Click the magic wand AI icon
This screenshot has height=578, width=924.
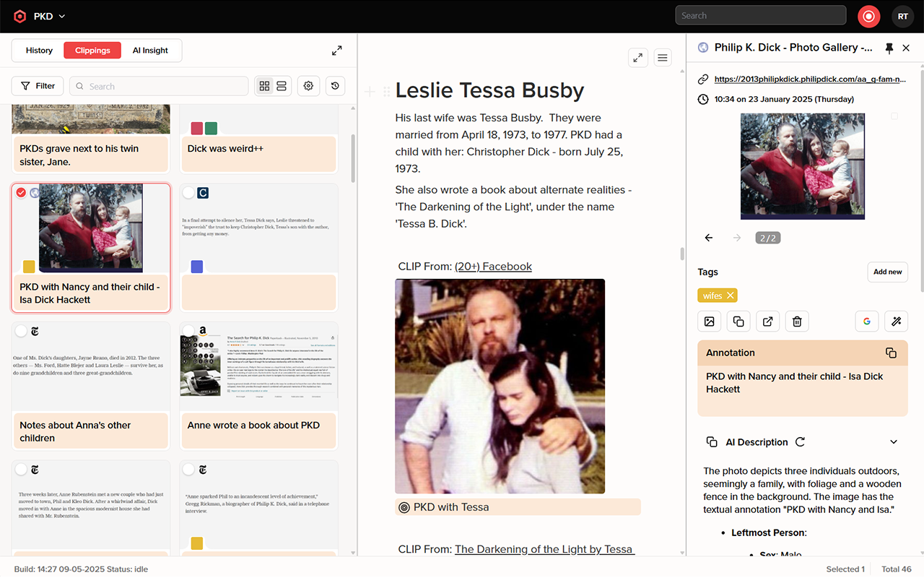click(896, 322)
